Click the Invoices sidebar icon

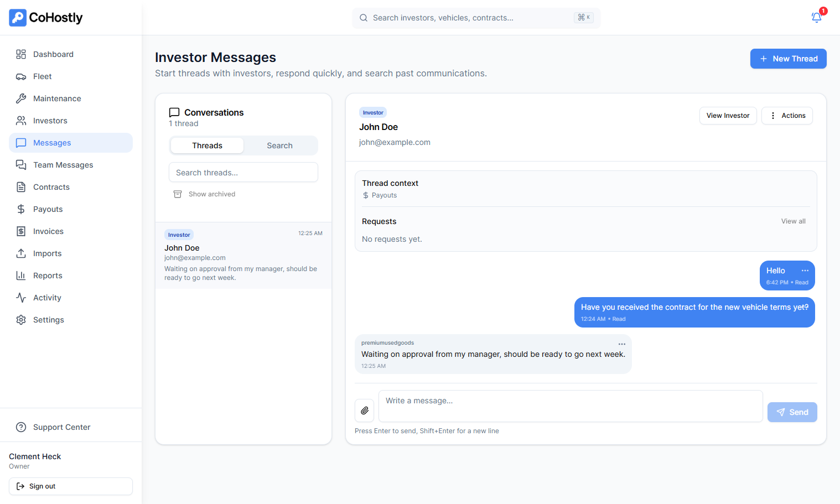21,231
